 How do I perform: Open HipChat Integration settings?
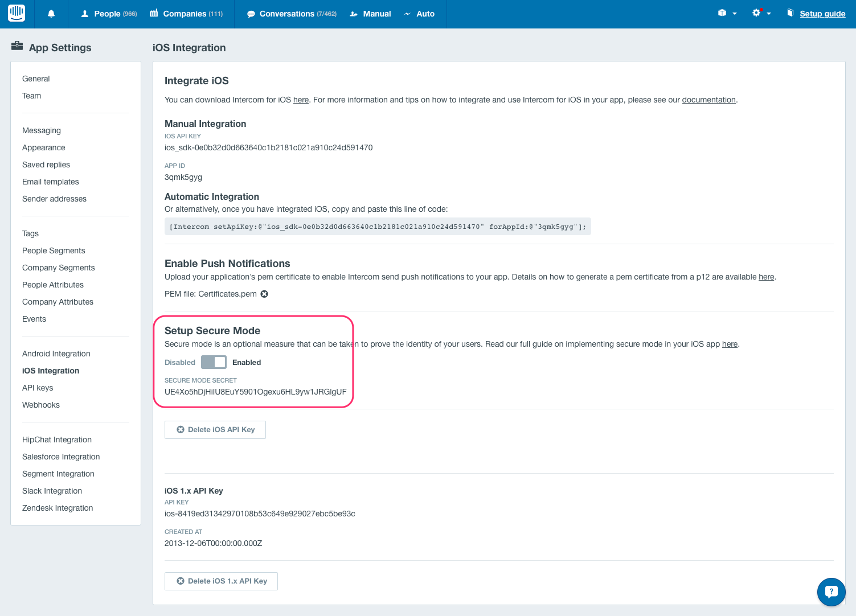click(57, 440)
